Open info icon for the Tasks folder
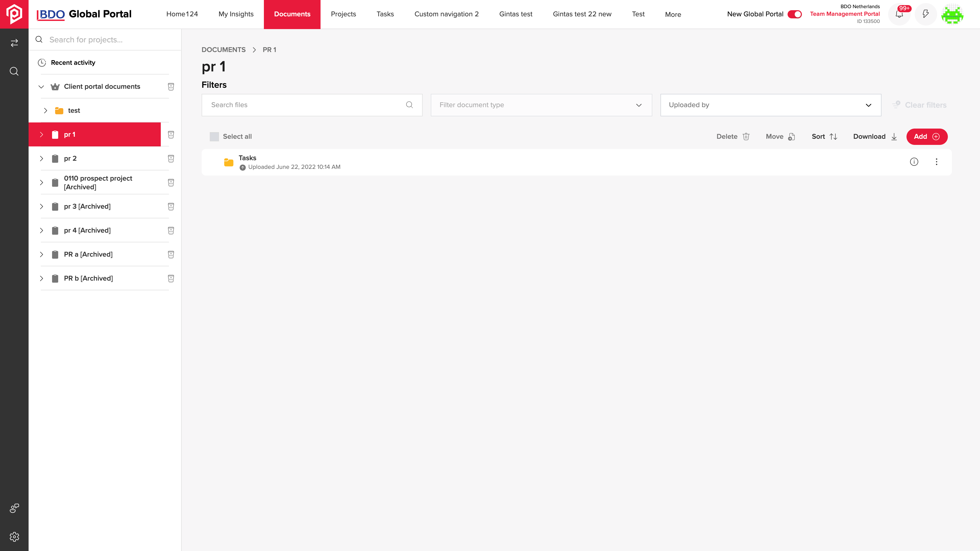 coord(914,162)
